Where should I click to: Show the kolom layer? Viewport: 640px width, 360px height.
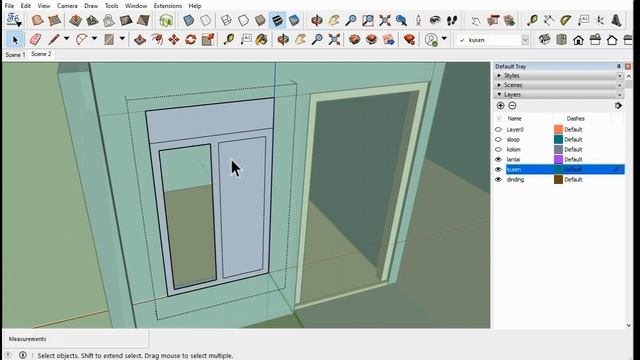pyautogui.click(x=498, y=149)
